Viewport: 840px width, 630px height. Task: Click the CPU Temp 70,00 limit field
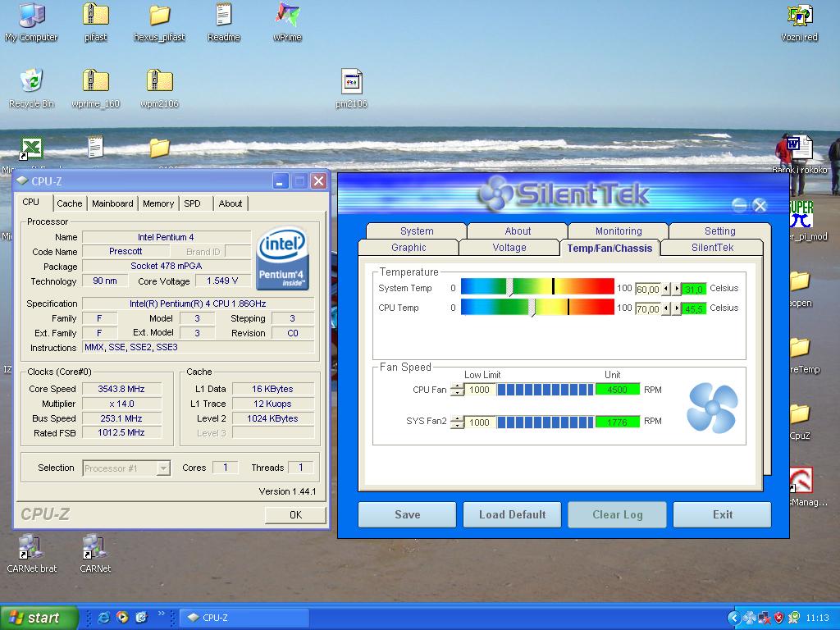click(648, 309)
